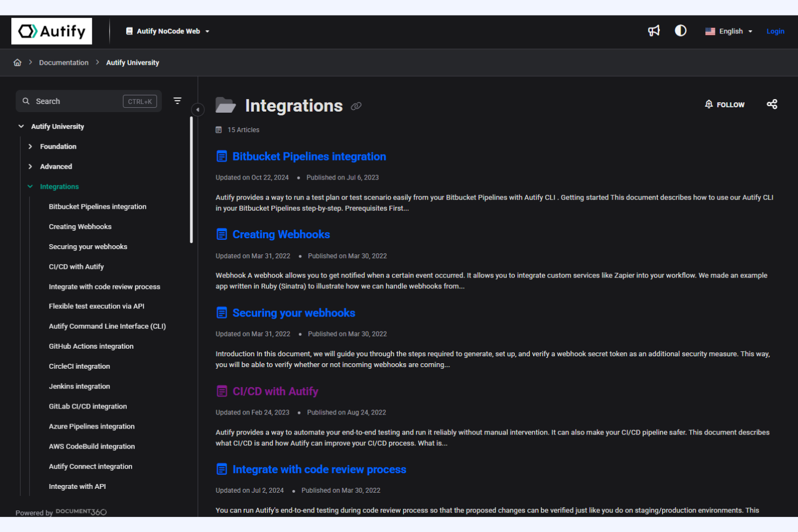
Task: Open the Securing your webhooks article
Action: (x=293, y=313)
